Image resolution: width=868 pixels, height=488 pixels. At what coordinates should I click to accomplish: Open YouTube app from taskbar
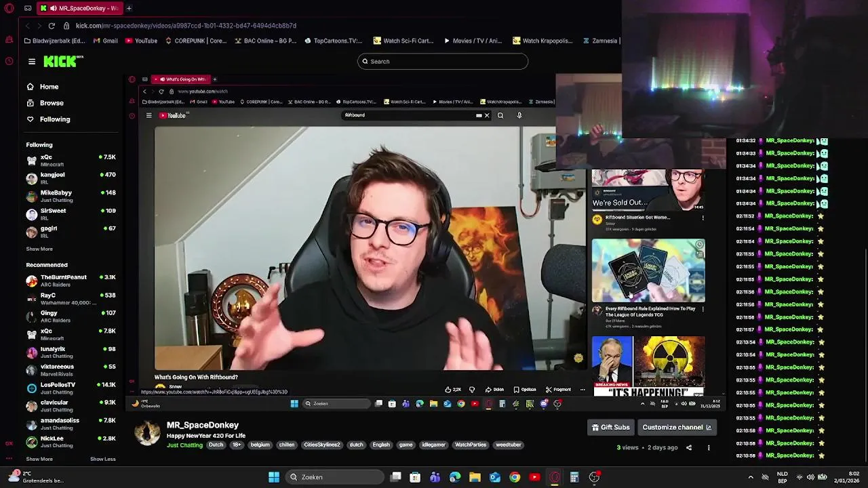(x=534, y=477)
